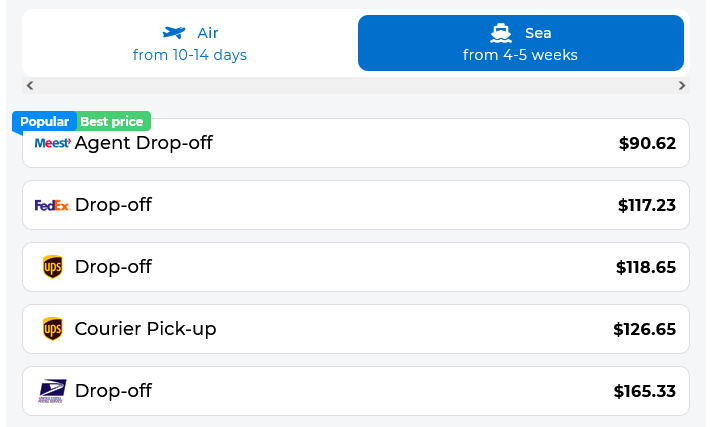Choose FedEx Drop-off for $117.23
Image resolution: width=726 pixels, height=427 pixels.
pos(356,205)
